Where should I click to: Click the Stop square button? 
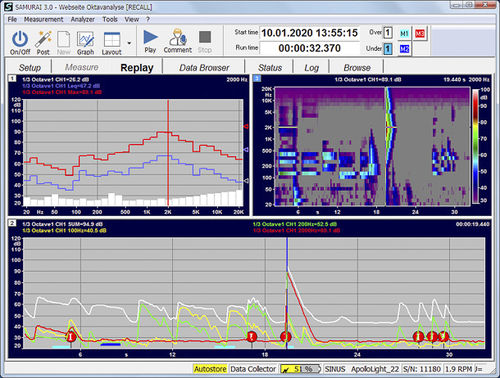click(205, 37)
